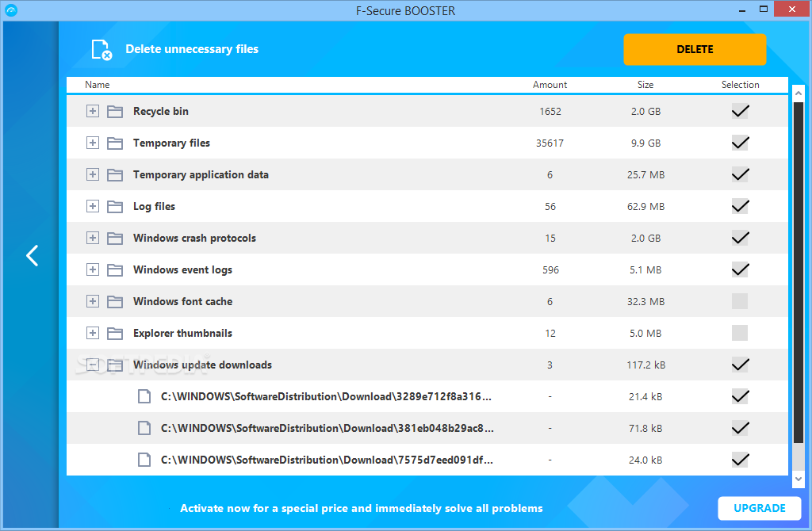The image size is (812, 531).
Task: Click the UPGRADE button
Action: pos(759,508)
